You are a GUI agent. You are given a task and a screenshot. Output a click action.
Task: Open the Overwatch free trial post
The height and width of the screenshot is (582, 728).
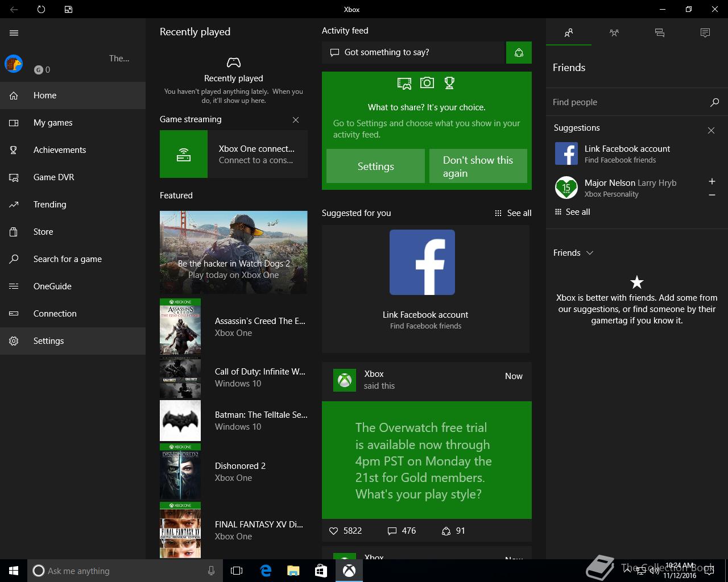pos(427,460)
